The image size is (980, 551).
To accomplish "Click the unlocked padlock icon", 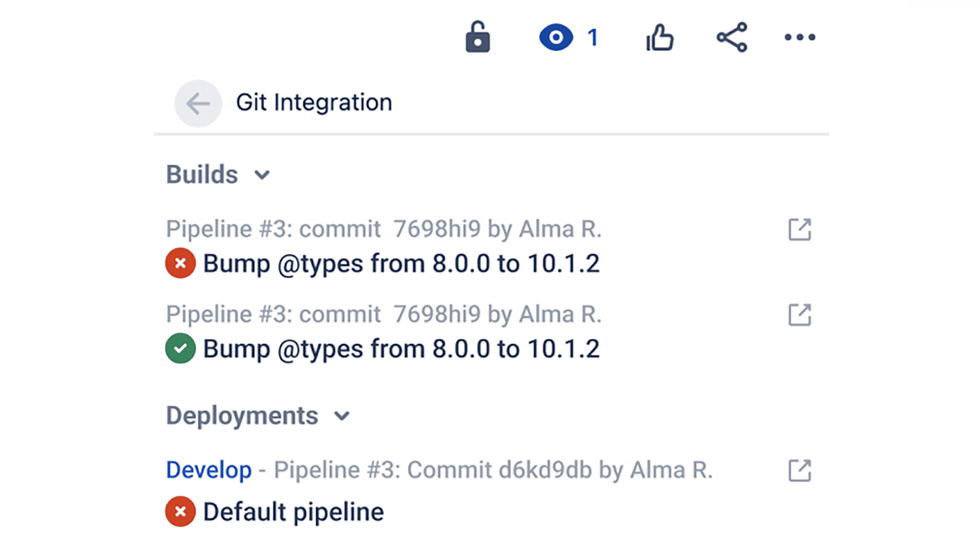I will tap(478, 37).
